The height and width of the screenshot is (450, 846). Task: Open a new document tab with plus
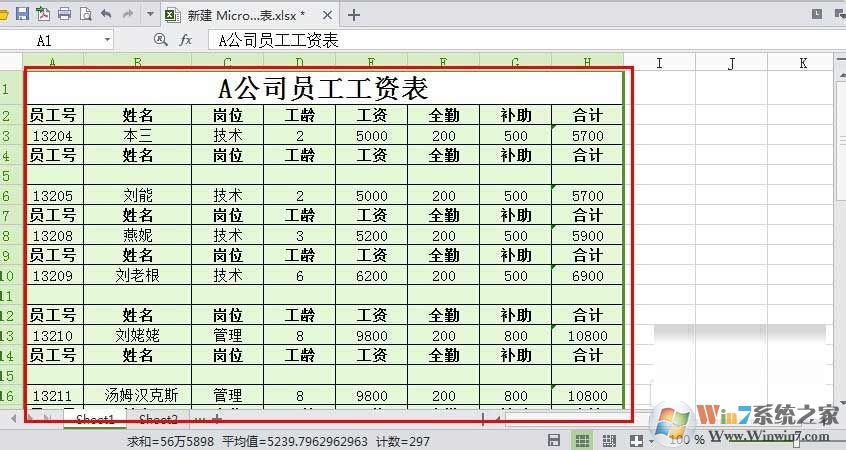tap(353, 15)
